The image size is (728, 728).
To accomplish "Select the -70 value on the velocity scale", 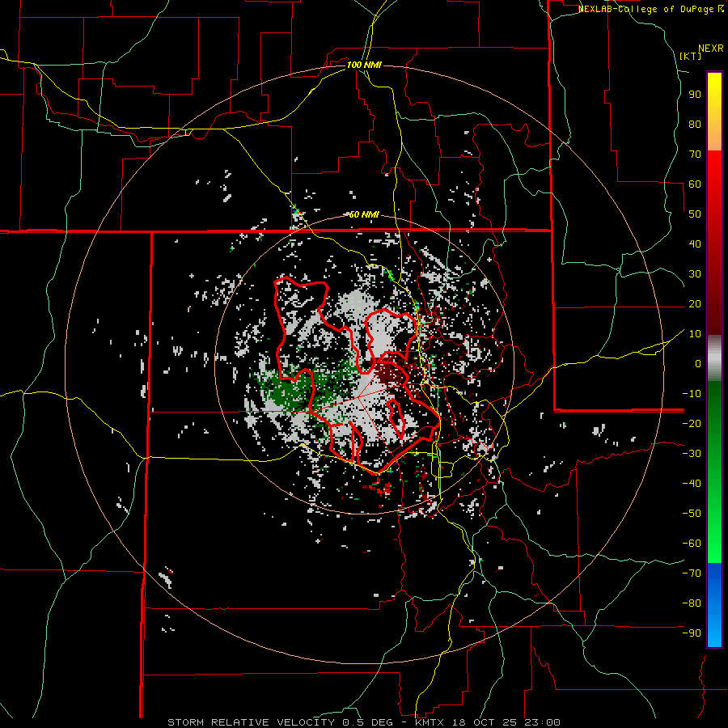I will [x=692, y=574].
